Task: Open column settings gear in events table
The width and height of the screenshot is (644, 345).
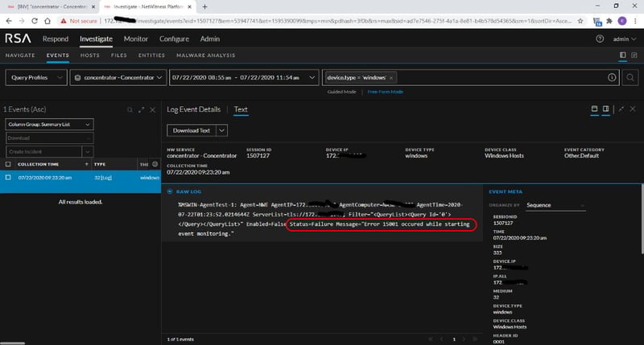Action: [x=155, y=164]
